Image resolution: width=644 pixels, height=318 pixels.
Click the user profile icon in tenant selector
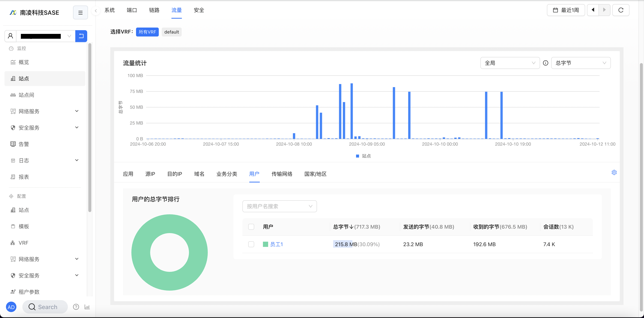[x=10, y=36]
